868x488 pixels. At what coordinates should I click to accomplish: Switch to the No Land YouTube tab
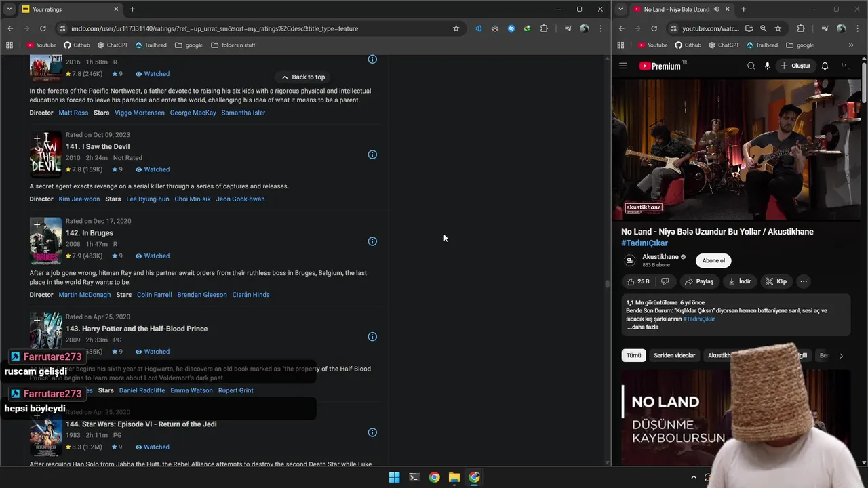tap(681, 9)
